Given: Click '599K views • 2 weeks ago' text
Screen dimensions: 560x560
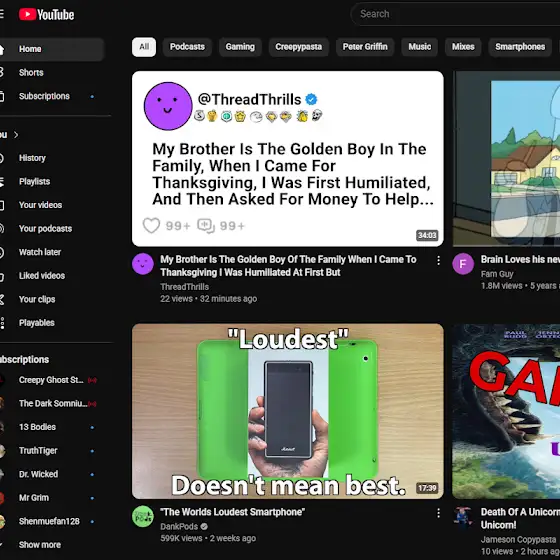Looking at the screenshot, I should point(208,538).
